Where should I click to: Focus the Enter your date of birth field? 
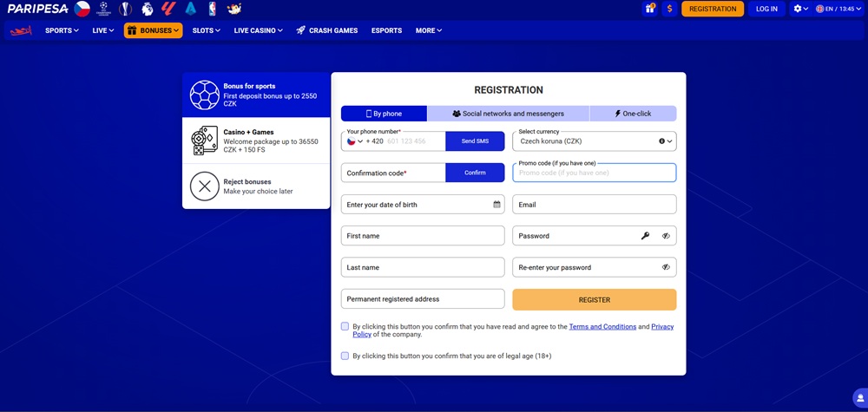(423, 204)
